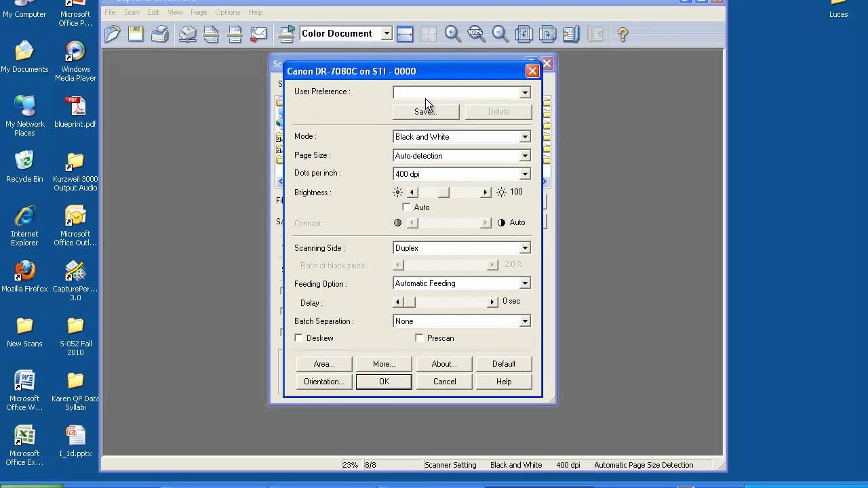Open the User Preference dropdown
This screenshot has width=868, height=488.
tap(525, 92)
